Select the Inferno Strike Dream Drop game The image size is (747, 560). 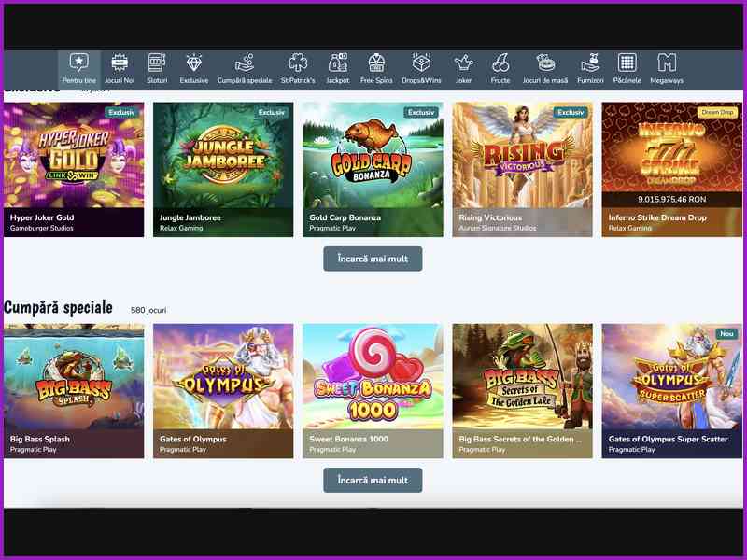[672, 163]
